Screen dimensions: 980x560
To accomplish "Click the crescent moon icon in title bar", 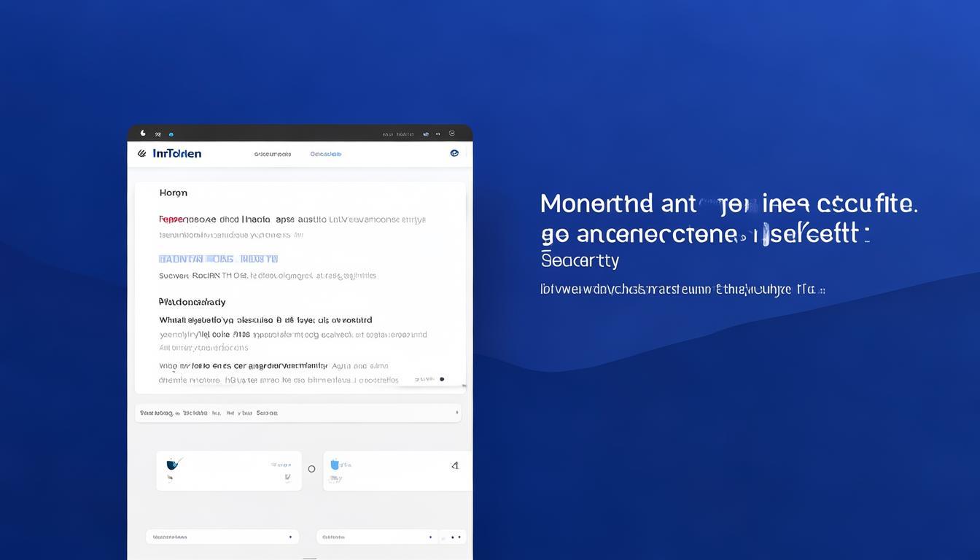I will [143, 133].
